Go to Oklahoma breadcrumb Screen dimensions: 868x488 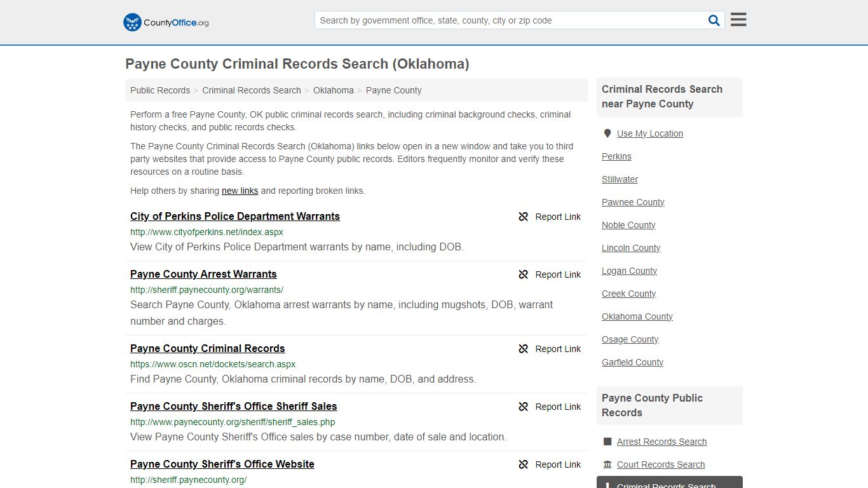334,90
